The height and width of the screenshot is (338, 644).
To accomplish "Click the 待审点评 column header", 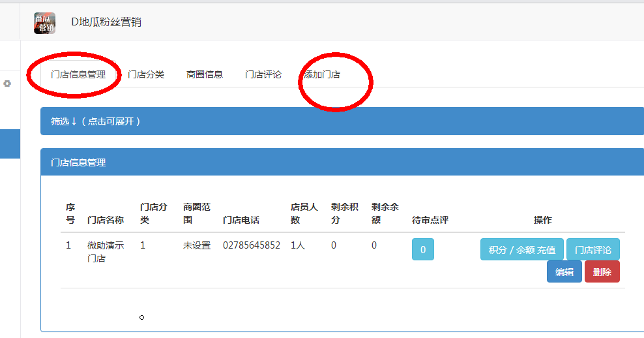I will pyautogui.click(x=430, y=220).
